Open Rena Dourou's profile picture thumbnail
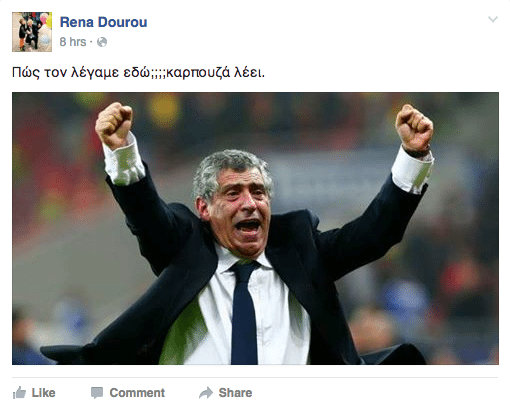Viewport: 510px width, 408px height. click(32, 32)
